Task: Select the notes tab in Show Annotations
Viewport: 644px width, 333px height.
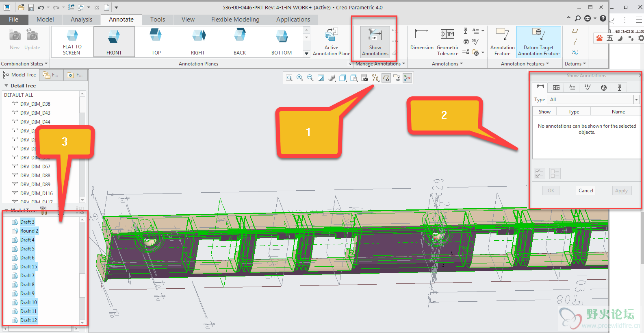Action: [572, 87]
